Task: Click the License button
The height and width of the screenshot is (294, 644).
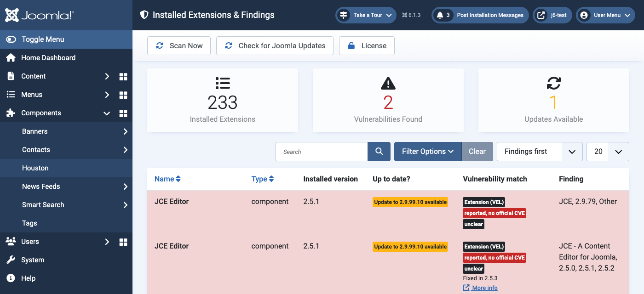Action: coord(367,46)
